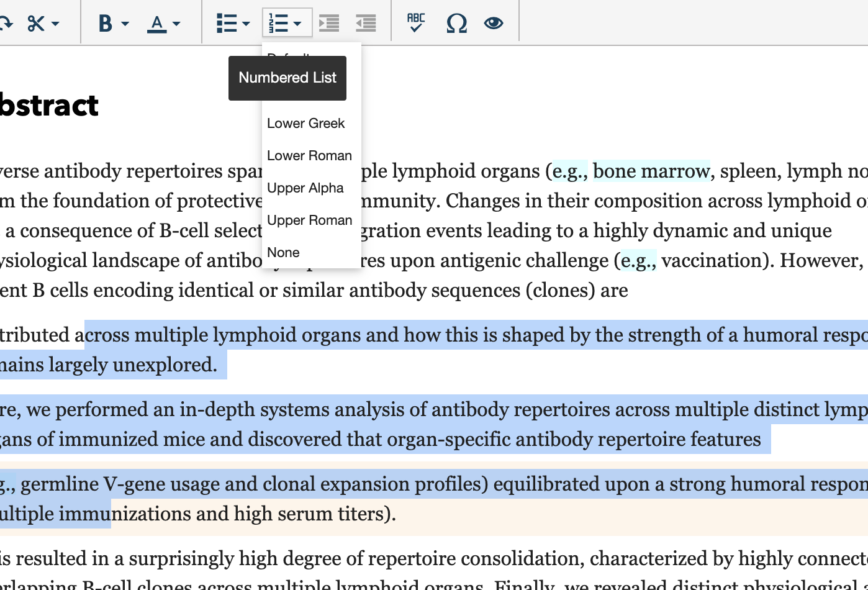
Task: Open the dropdown arrow next to Bold
Action: (125, 24)
